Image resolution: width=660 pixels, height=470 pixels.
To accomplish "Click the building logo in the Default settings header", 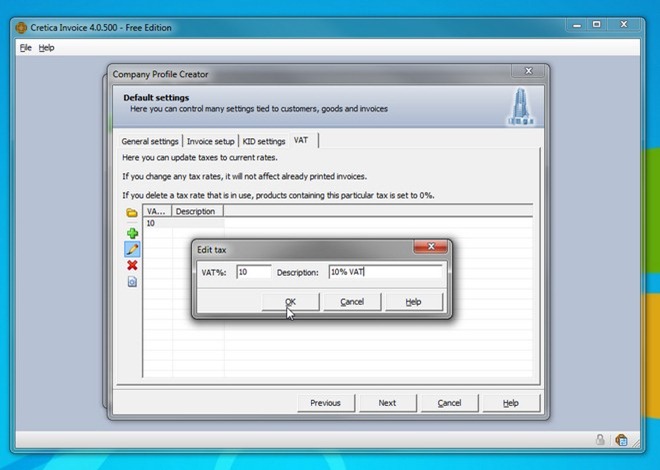I will 521,106.
